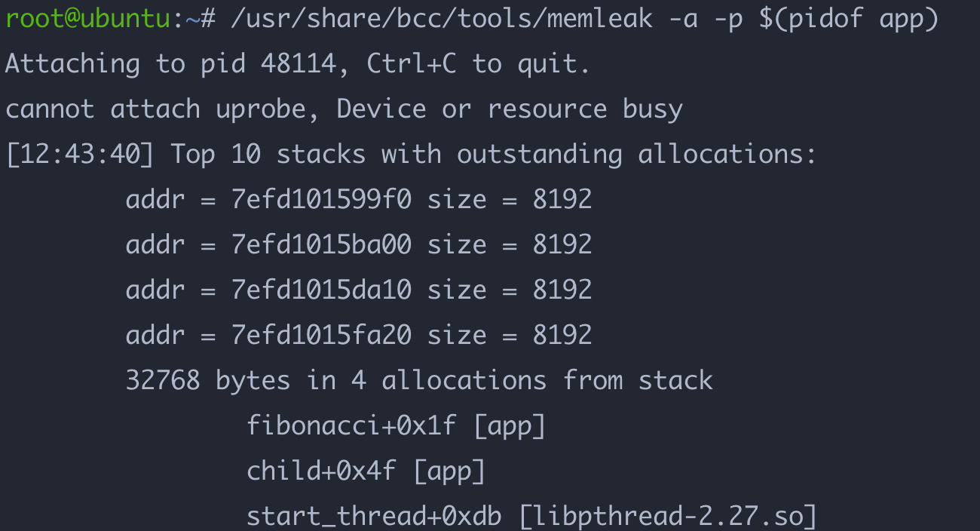This screenshot has width=980, height=531.
Task: Click the [12:43:40] timestamp
Action: point(80,155)
